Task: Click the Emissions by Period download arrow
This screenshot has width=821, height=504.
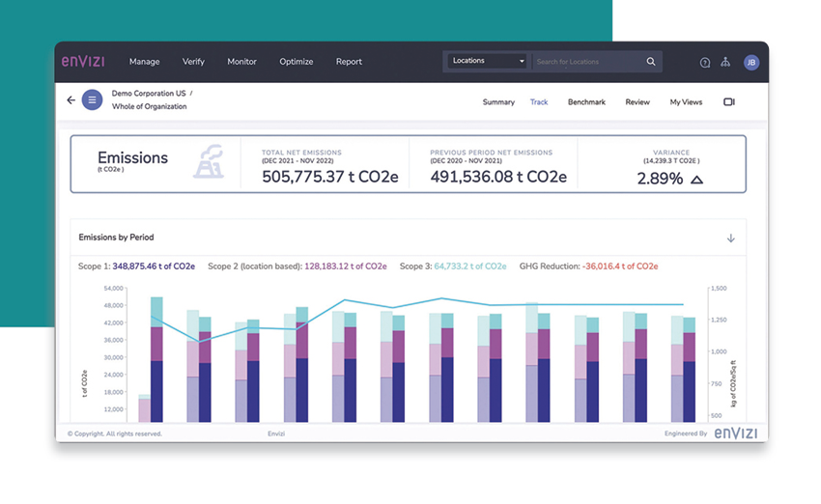Action: point(730,238)
